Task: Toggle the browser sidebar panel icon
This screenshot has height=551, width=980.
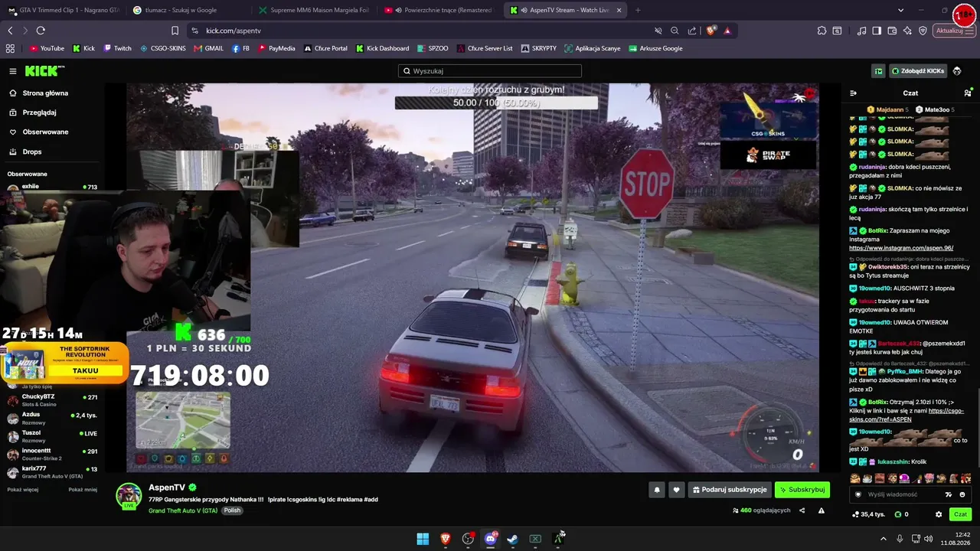Action: point(877,31)
